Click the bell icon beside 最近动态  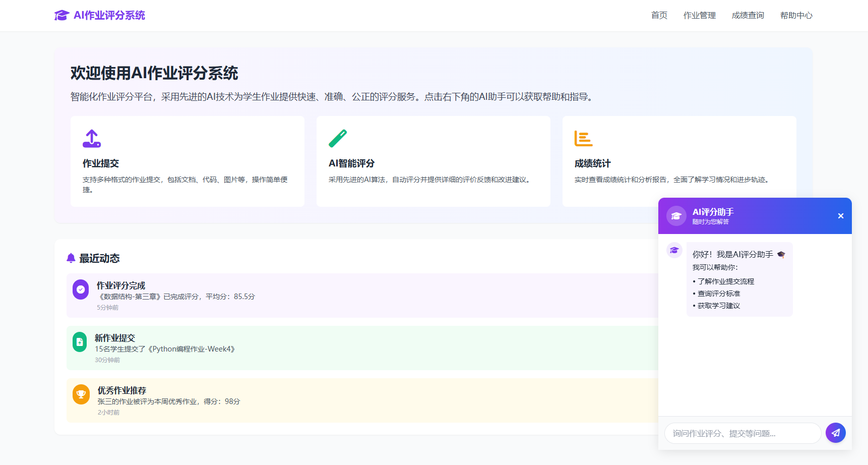click(71, 258)
